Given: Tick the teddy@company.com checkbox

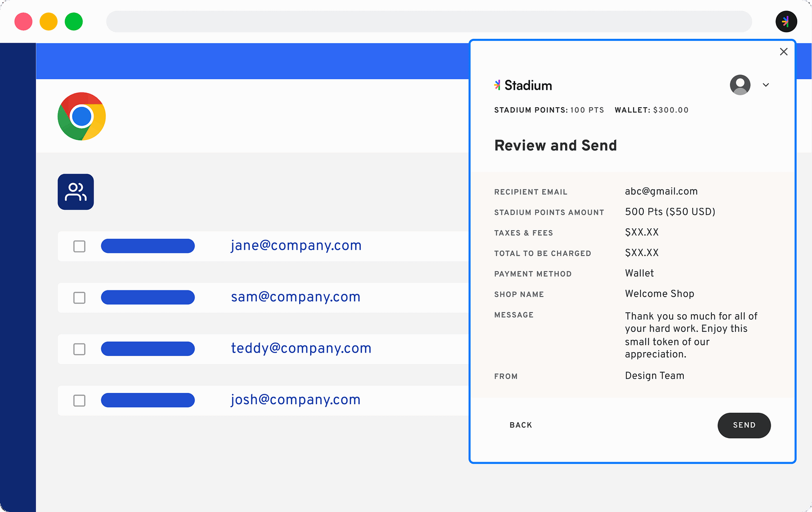Looking at the screenshot, I should (x=79, y=349).
